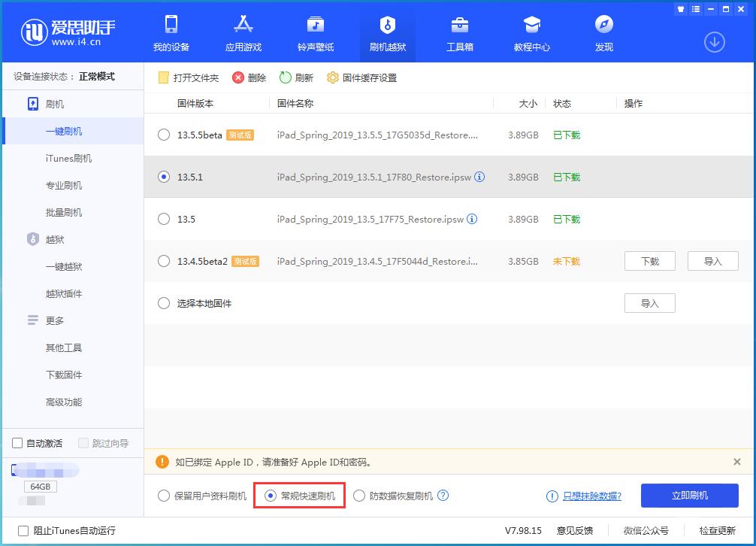
Task: Open the 工具箱 toolbox panel
Action: (x=459, y=32)
